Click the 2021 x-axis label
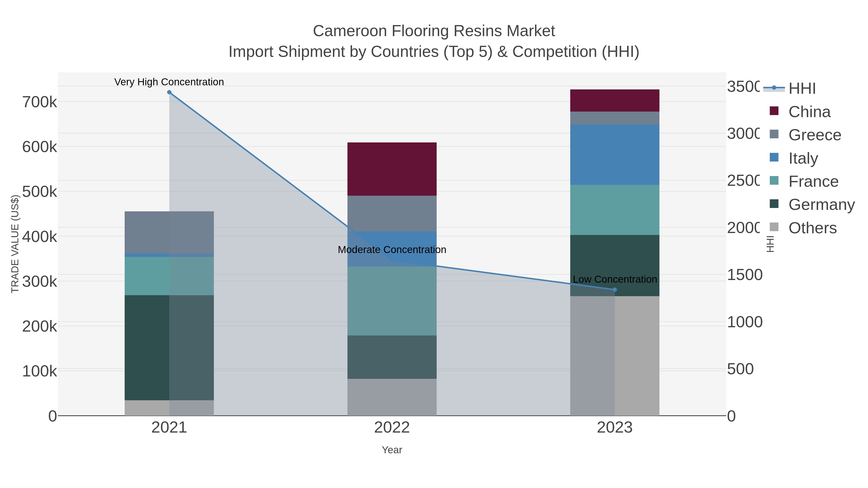868x488 pixels. [169, 427]
